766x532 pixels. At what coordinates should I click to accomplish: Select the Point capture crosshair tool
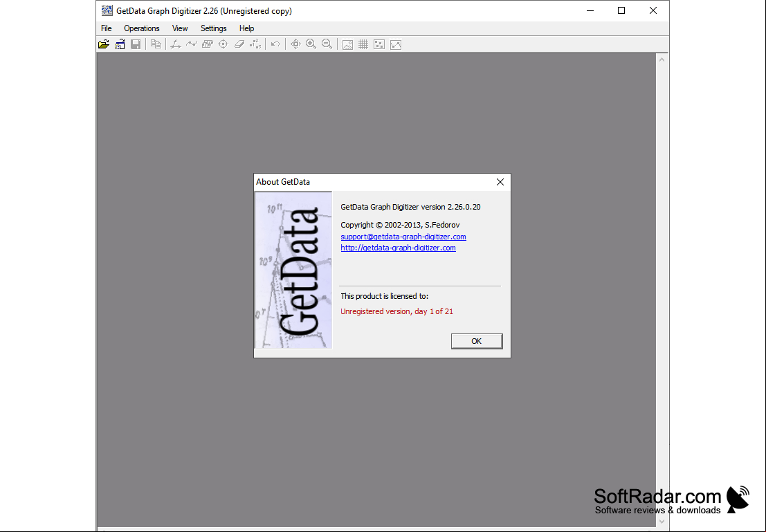pos(224,44)
